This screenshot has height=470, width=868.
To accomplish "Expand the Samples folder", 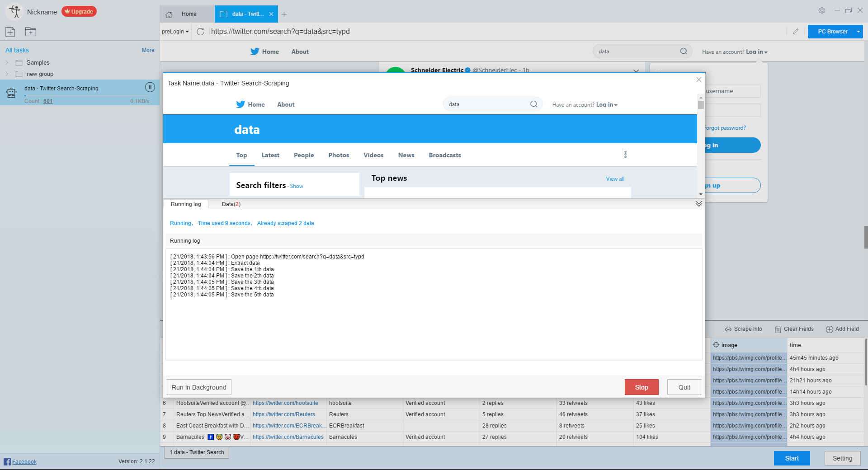I will click(7, 62).
